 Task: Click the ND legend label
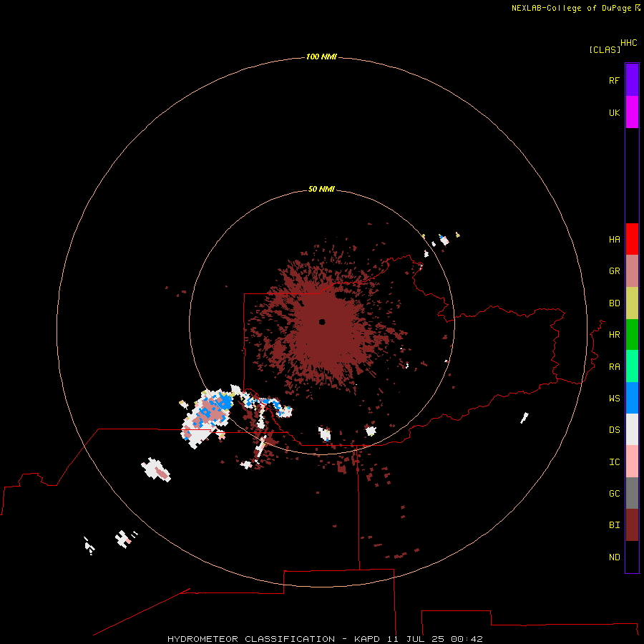click(614, 557)
